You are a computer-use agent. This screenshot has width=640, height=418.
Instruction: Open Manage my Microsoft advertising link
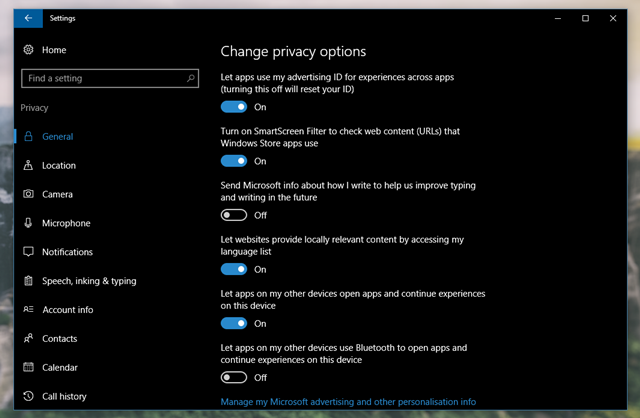pos(348,402)
